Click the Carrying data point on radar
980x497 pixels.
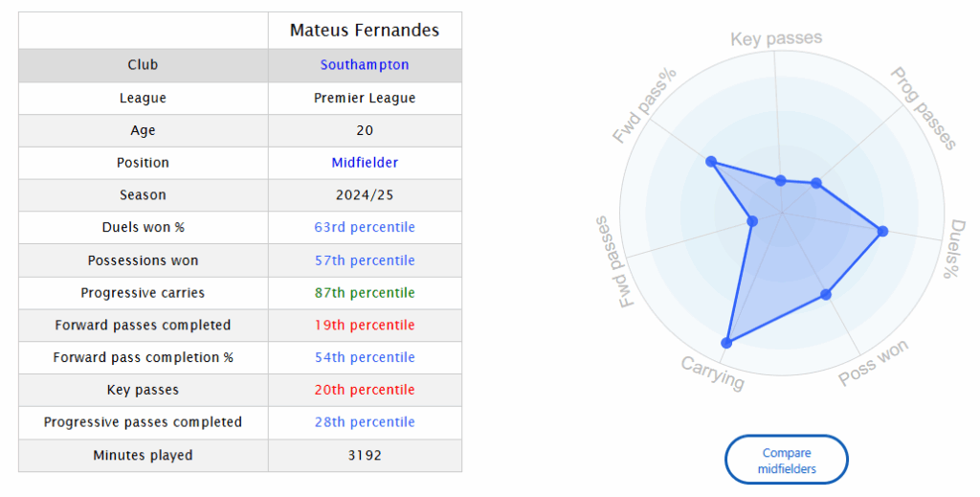coord(726,343)
